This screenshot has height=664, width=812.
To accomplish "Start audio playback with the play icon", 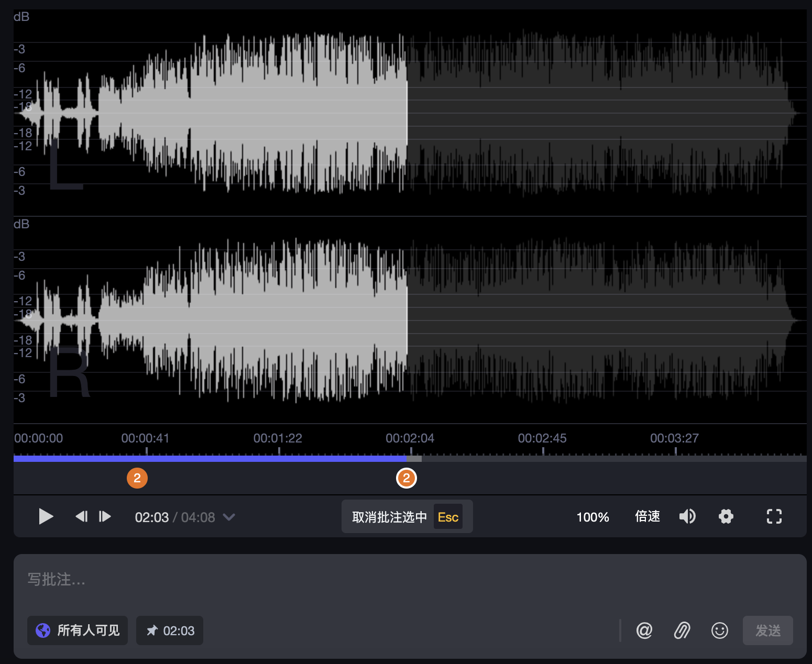I will tap(46, 517).
